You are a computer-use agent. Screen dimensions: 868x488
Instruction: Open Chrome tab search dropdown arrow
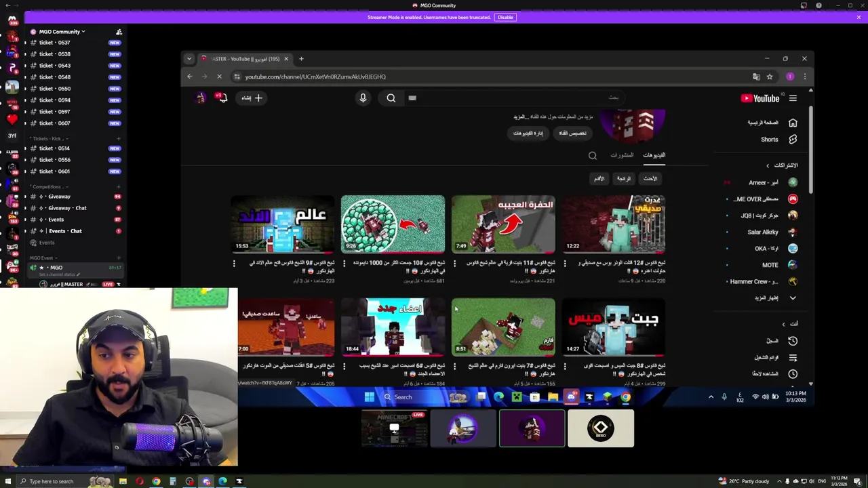[x=189, y=59]
